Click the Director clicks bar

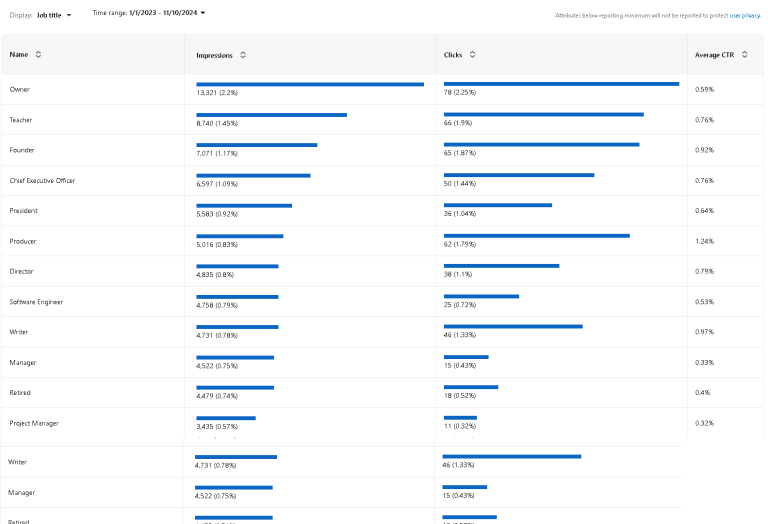[501, 266]
